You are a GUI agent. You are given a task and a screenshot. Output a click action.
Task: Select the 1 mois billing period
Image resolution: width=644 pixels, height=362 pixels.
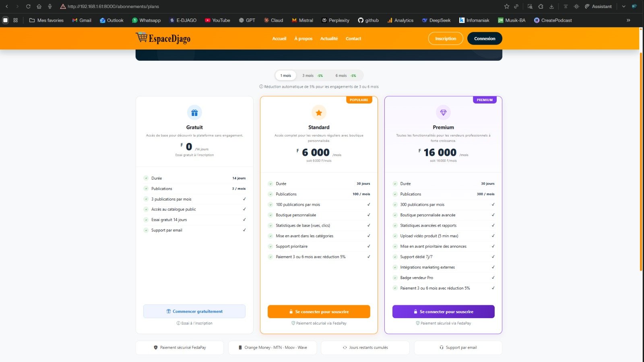point(286,75)
